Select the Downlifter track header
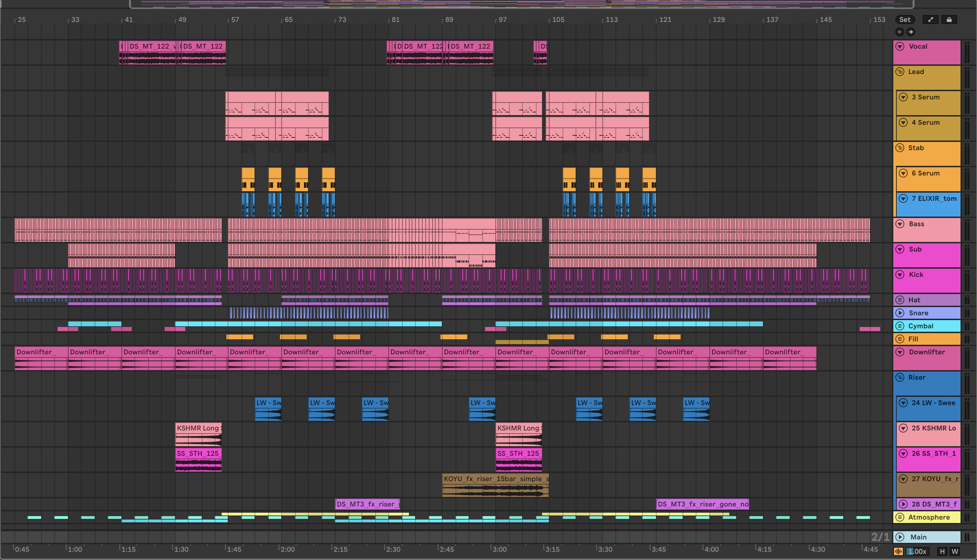This screenshot has height=560, width=977. (927, 352)
